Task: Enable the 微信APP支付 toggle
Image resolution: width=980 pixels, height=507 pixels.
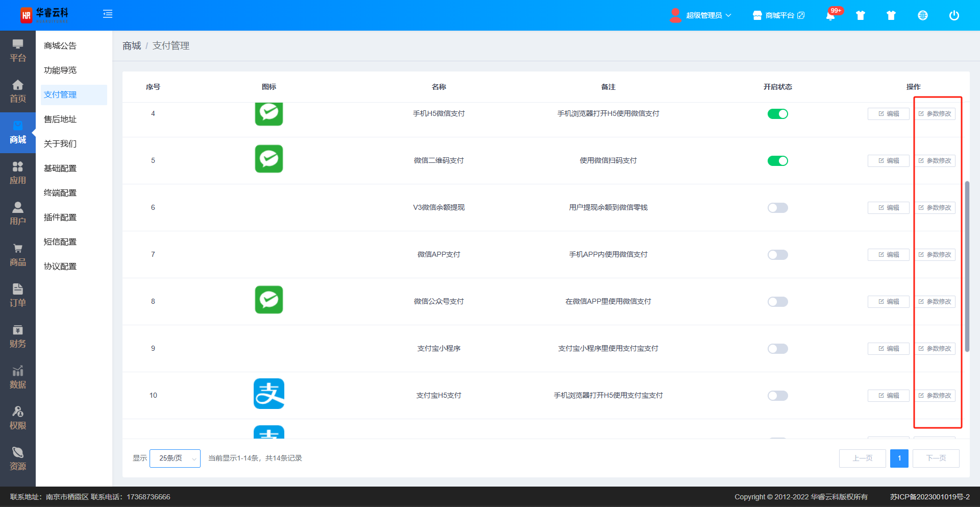Action: click(777, 255)
